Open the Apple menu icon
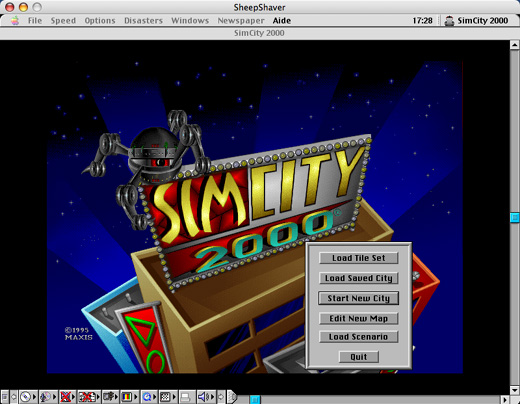The height and width of the screenshot is (404, 520). 15,21
